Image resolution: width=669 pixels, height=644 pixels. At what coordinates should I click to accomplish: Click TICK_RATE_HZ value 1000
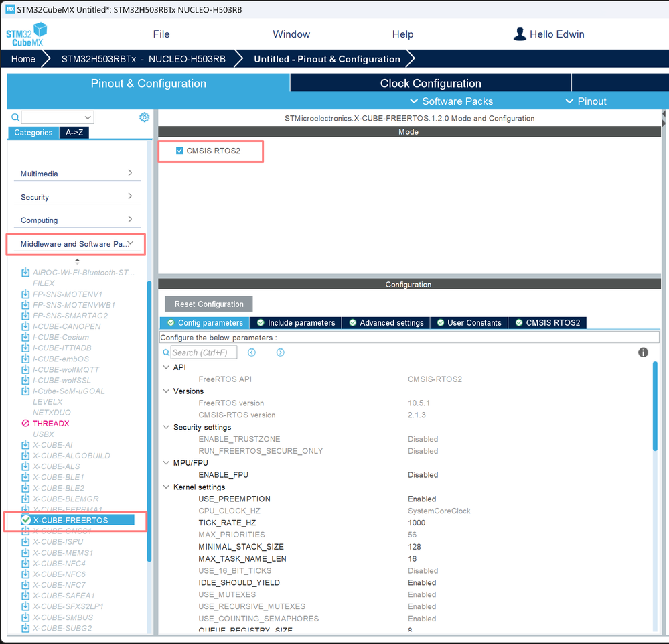(417, 523)
